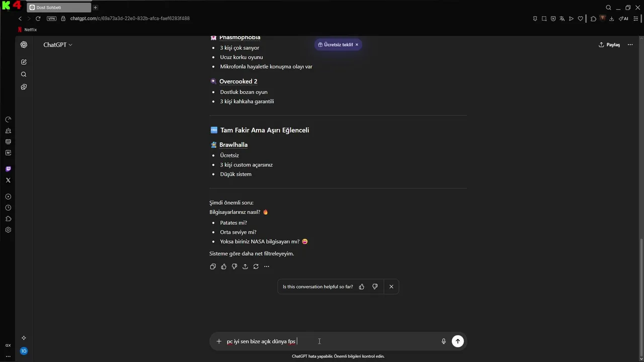Open the player icon in Opera sidebar
Viewport: 644px width, 362px height.
pos(8,197)
